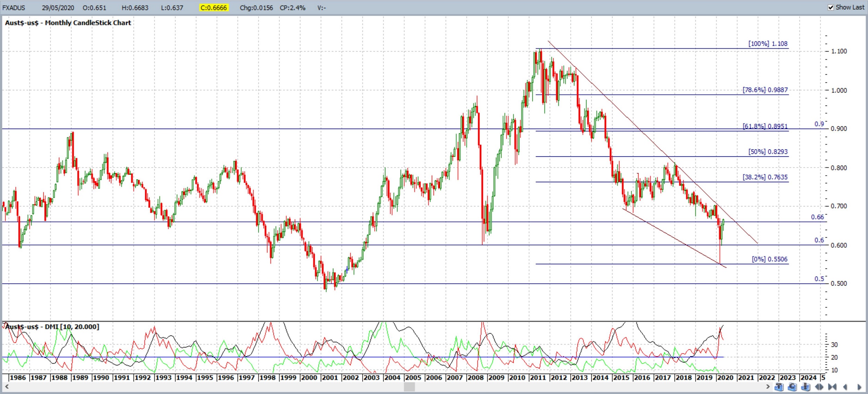Click the 2015 year on time axis
Image resolution: width=868 pixels, height=394 pixels.
point(621,378)
